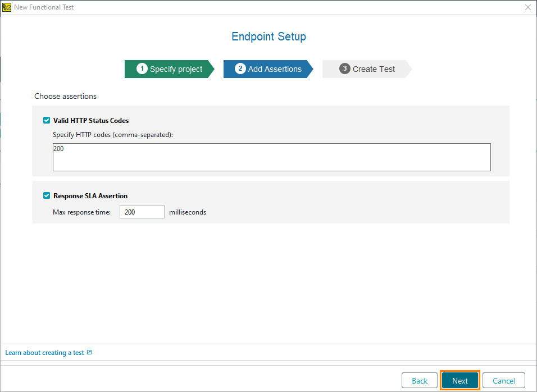This screenshot has height=392, width=537.
Task: Click the Back button
Action: tap(419, 380)
